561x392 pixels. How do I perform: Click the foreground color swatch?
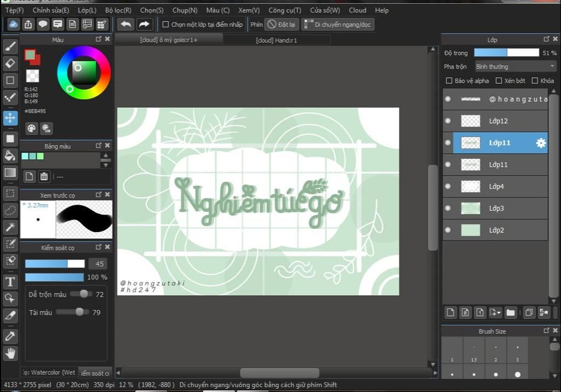[x=30, y=55]
